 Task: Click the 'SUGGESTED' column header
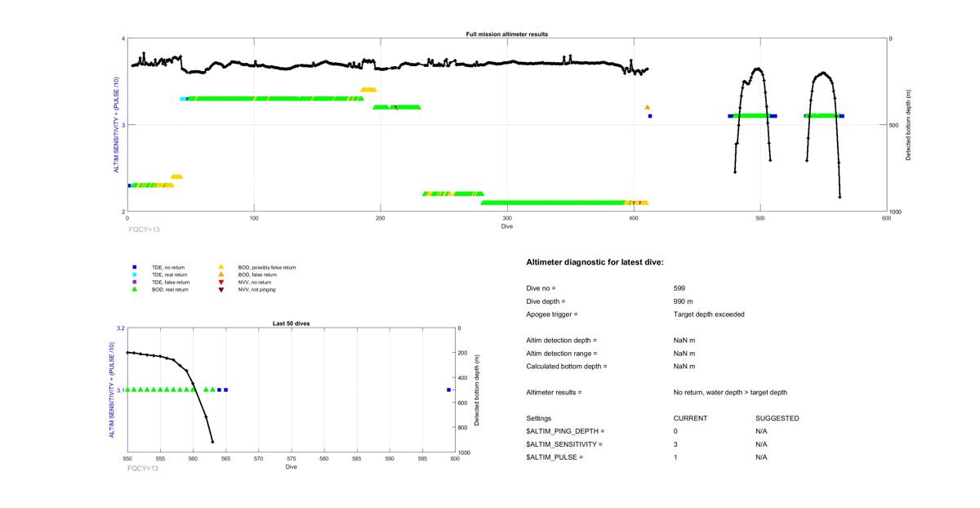(x=777, y=418)
